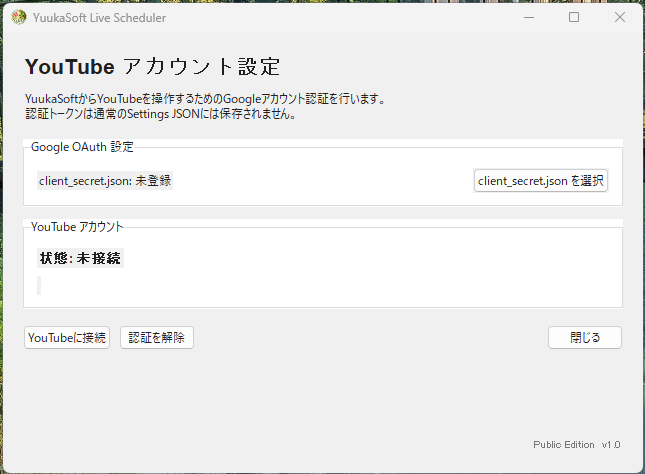Click the YuukaSoft app icon in title bar
This screenshot has width=645, height=474.
[19, 17]
